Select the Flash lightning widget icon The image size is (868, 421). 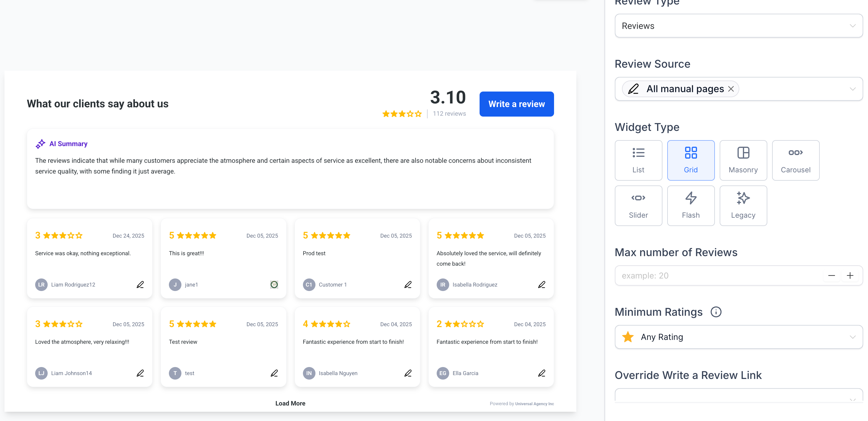[x=690, y=198]
